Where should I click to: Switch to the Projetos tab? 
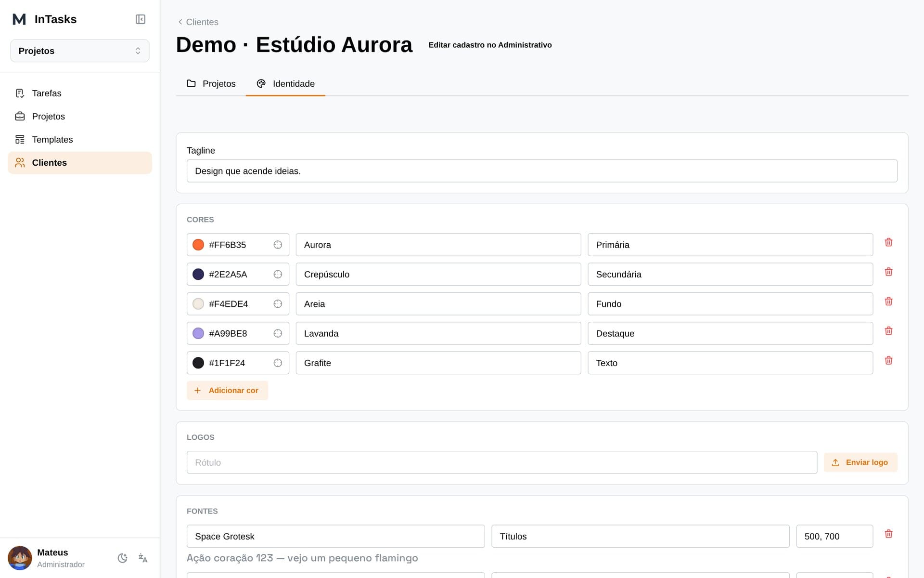click(x=211, y=84)
